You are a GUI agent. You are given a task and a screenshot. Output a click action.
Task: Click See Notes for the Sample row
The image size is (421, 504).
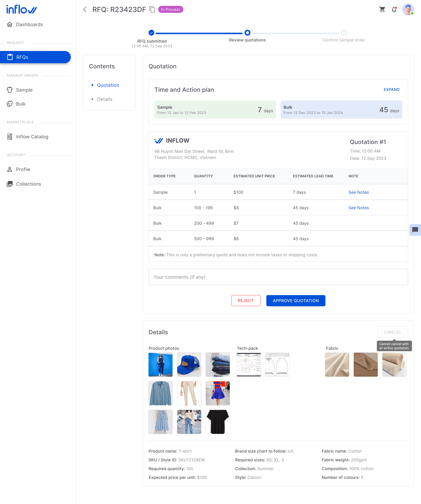[358, 192]
